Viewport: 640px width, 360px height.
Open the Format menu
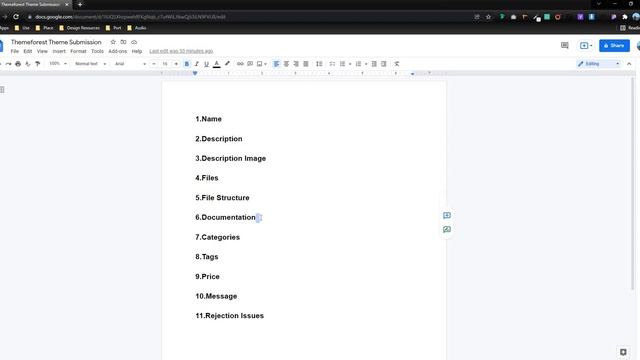pos(78,51)
